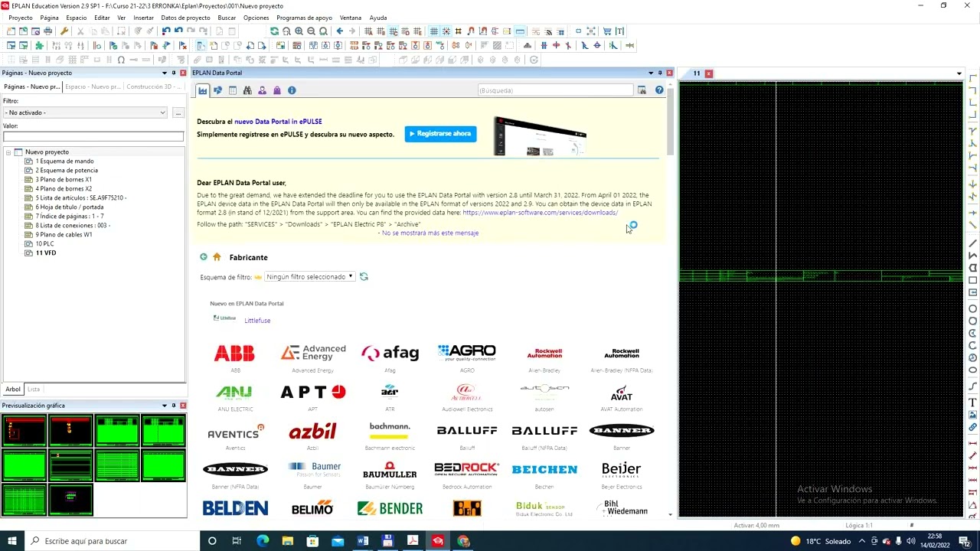Click the green puzzle piece icon

coord(39,45)
